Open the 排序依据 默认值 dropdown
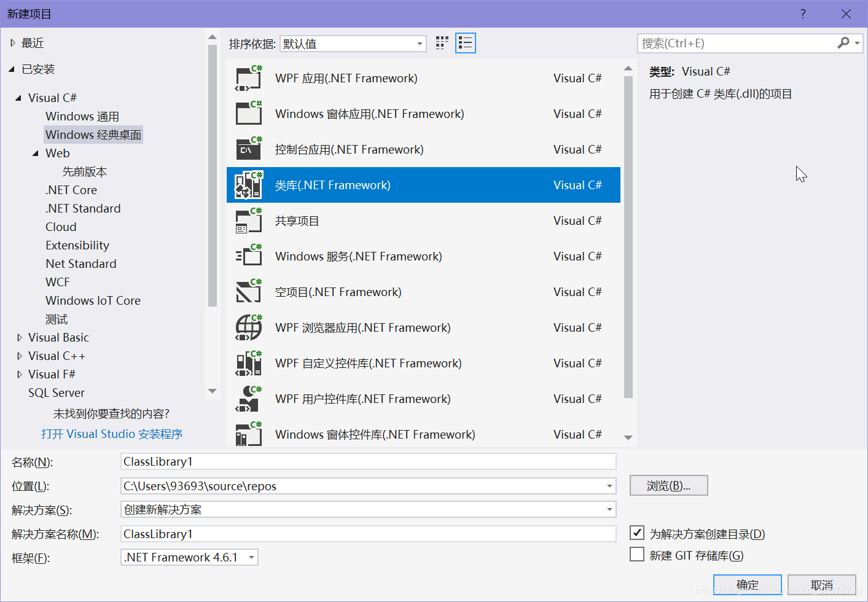The image size is (868, 602). point(353,44)
